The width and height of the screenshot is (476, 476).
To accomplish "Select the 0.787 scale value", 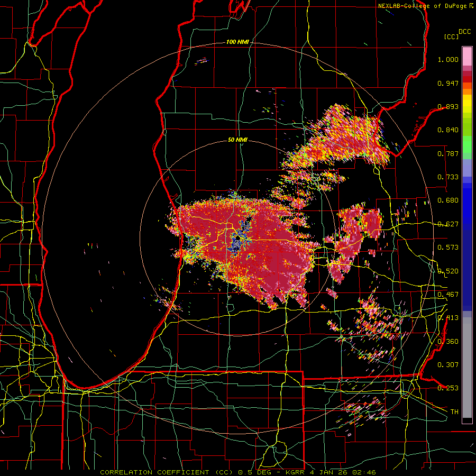I will 448,153.
